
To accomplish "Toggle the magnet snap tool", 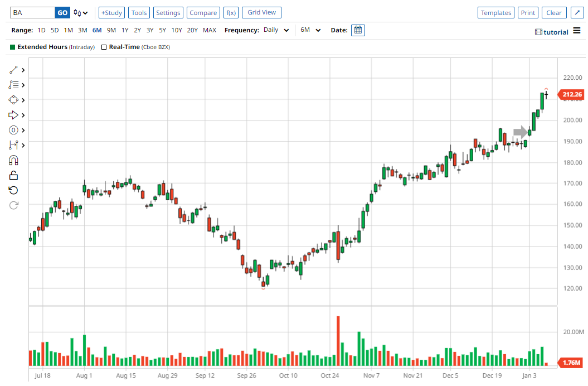I will point(13,160).
